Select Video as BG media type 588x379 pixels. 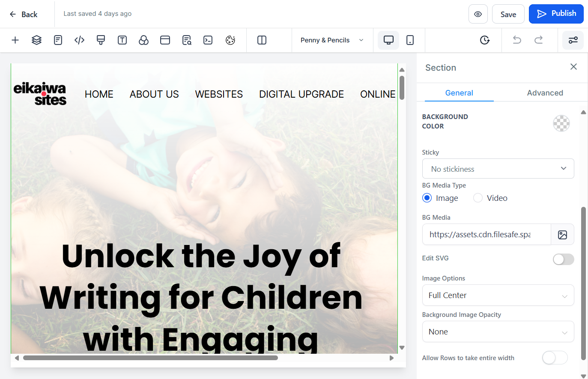[478, 198]
